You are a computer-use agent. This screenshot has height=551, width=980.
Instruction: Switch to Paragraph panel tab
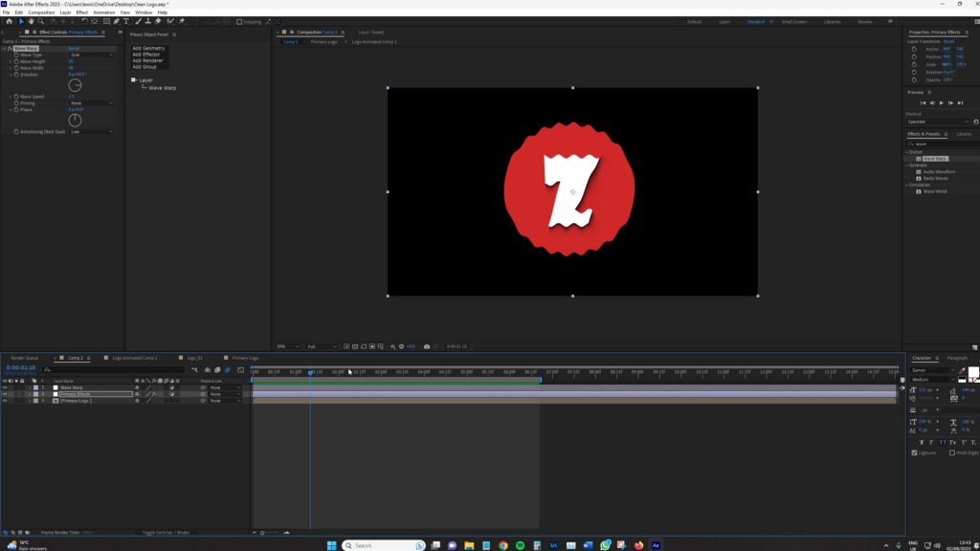click(957, 358)
